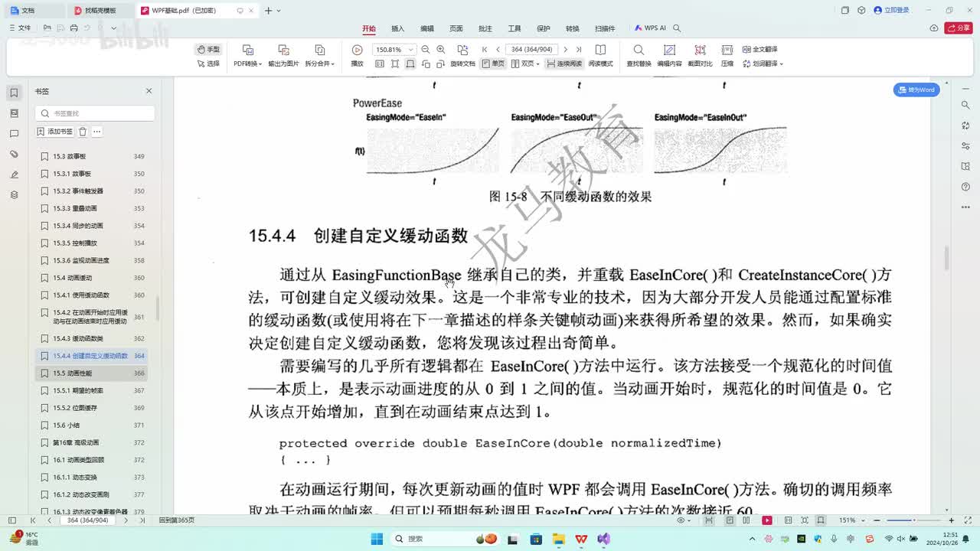Open the 151% zoom dropdown in status bar
Image resolution: width=980 pixels, height=551 pixels.
(x=851, y=520)
